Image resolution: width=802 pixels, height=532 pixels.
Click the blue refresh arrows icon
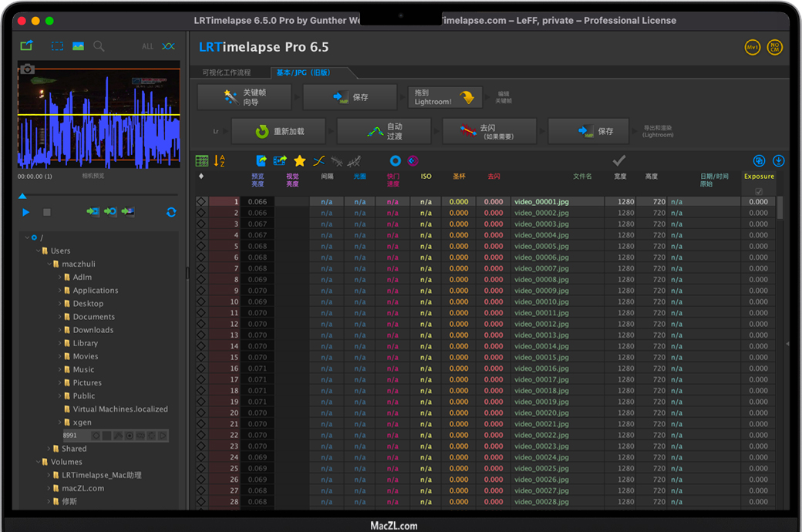171,212
